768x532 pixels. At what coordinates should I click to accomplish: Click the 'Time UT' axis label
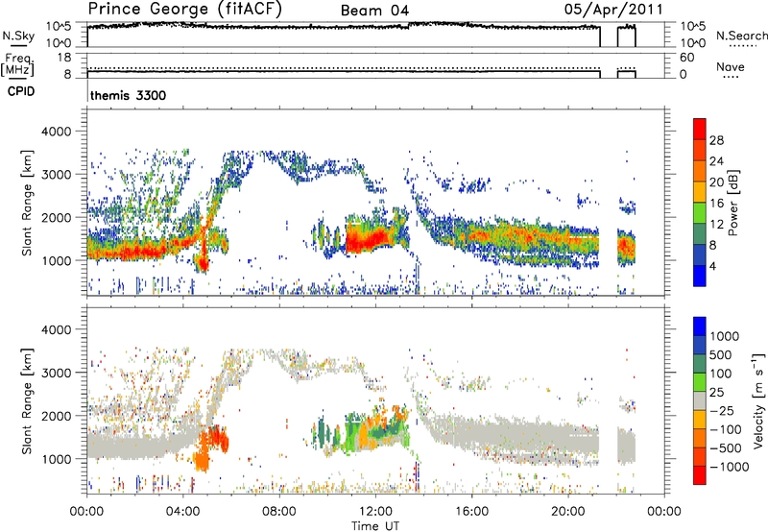(x=375, y=525)
